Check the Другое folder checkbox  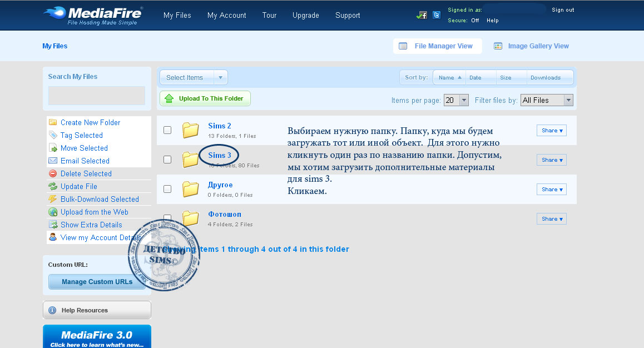click(x=167, y=189)
